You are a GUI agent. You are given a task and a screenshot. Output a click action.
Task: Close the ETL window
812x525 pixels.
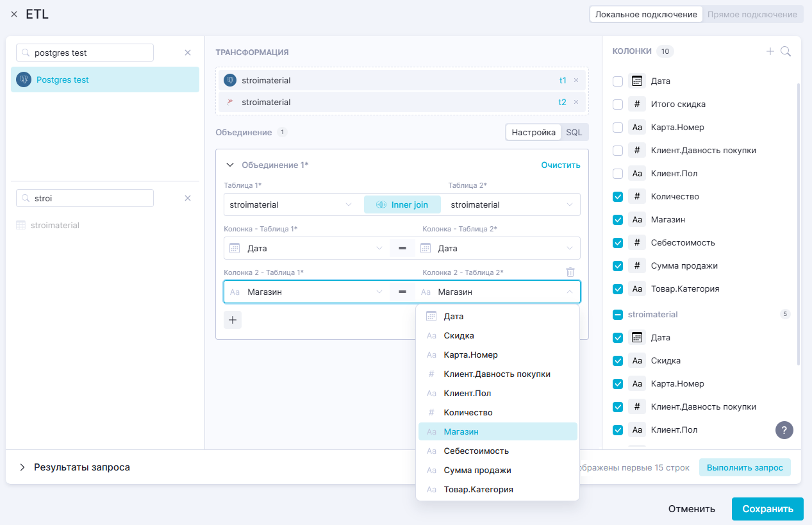point(14,14)
